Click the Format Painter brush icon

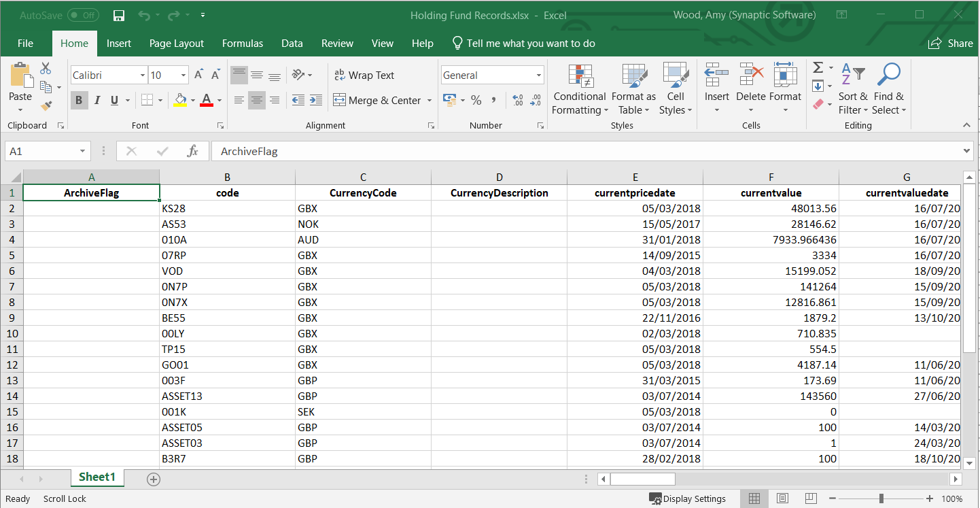click(x=46, y=106)
